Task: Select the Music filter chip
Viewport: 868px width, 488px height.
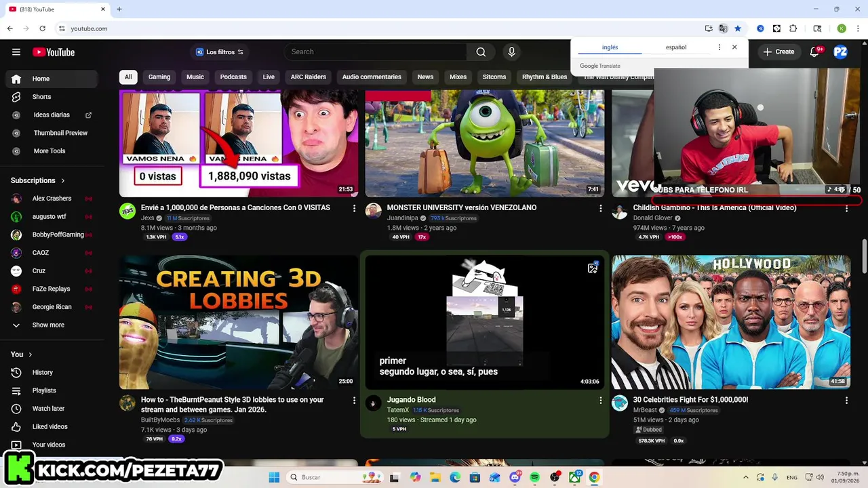Action: tap(195, 77)
